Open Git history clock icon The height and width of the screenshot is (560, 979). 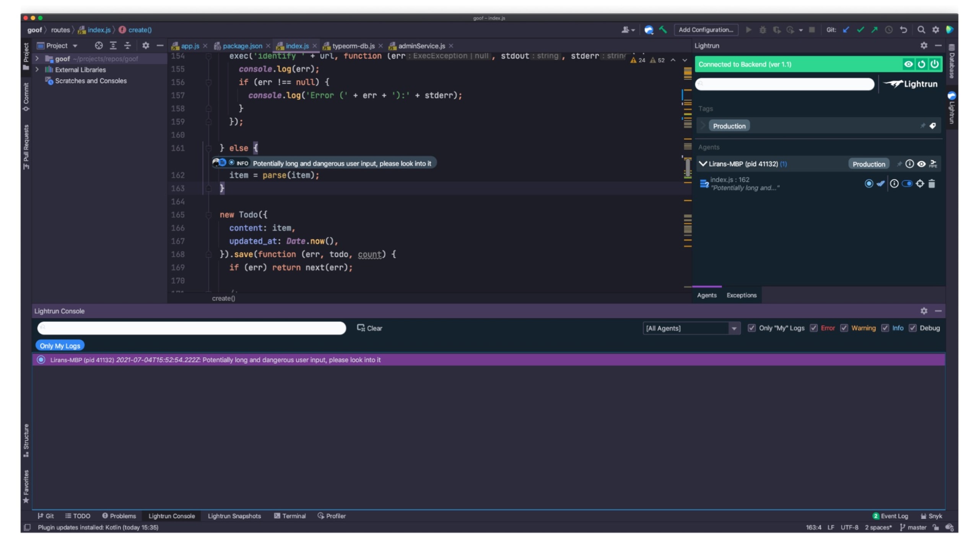[889, 29]
